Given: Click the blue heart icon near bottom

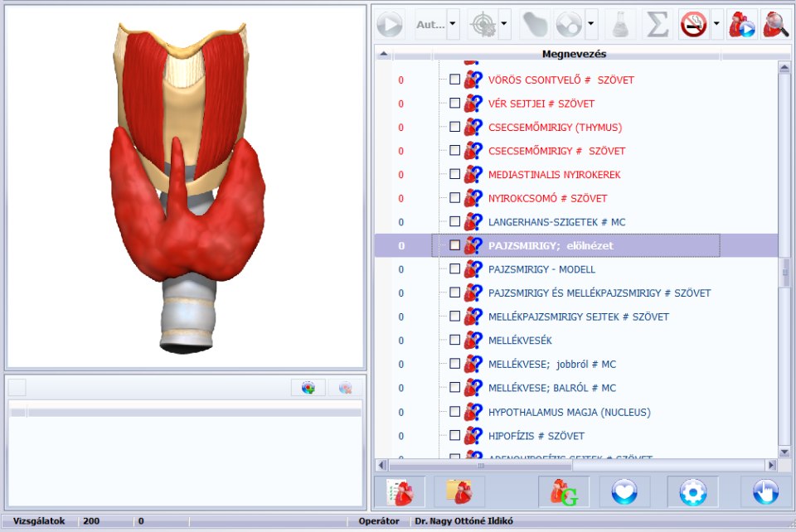Looking at the screenshot, I should pos(625,491).
